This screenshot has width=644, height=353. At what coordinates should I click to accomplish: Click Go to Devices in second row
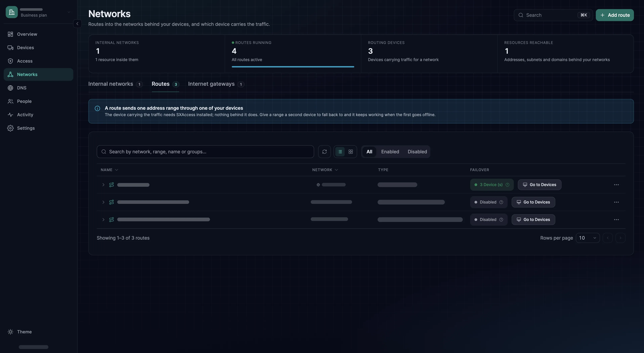point(533,202)
